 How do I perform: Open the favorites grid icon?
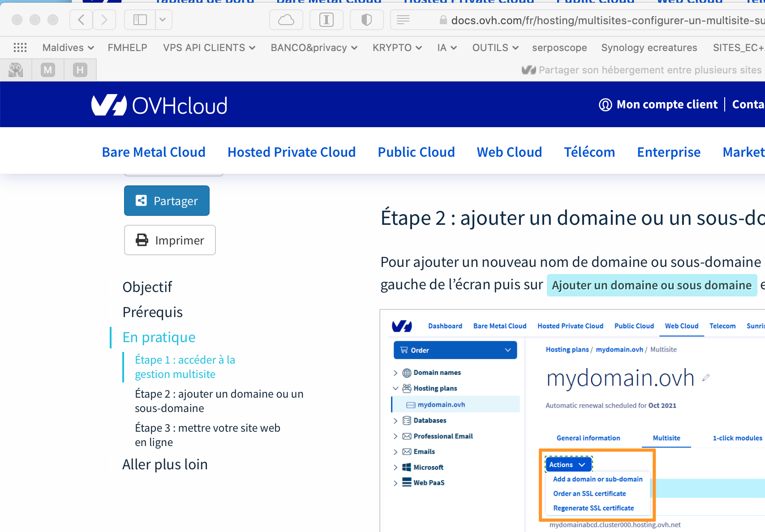(x=20, y=47)
